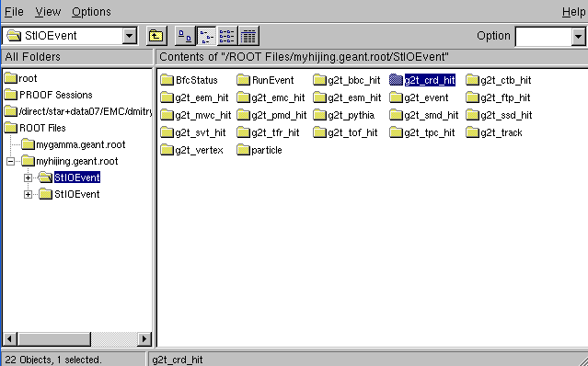Select PROOF Sessions tree item
Image resolution: width=588 pixels, height=366 pixels.
pos(49,95)
